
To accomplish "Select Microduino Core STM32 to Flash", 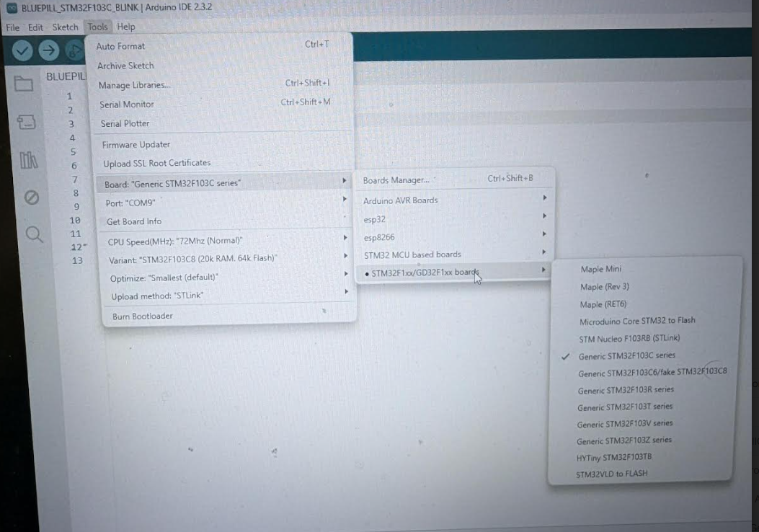I will click(x=646, y=321).
